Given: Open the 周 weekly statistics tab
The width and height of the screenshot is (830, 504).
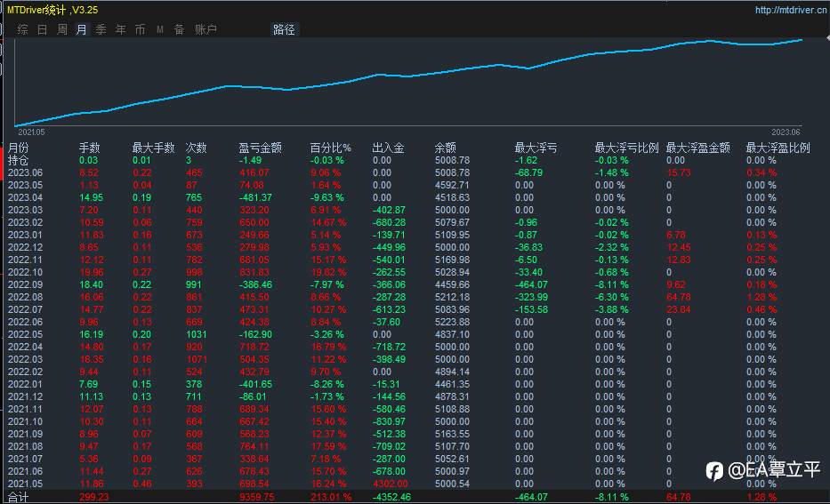Looking at the screenshot, I should click(62, 29).
